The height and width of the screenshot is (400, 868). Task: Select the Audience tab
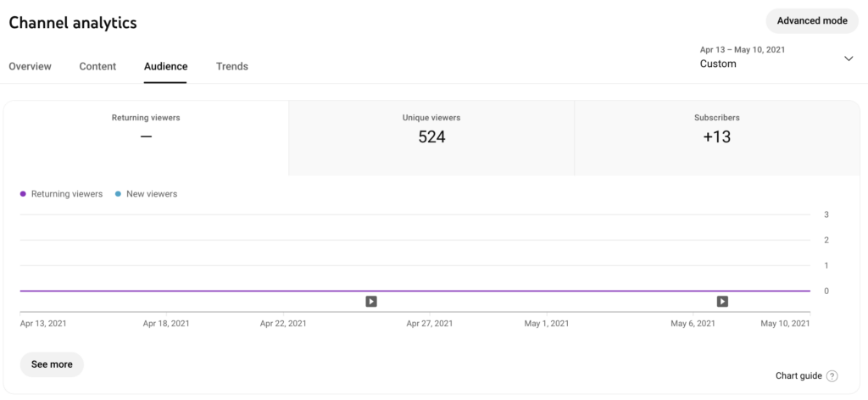(165, 66)
